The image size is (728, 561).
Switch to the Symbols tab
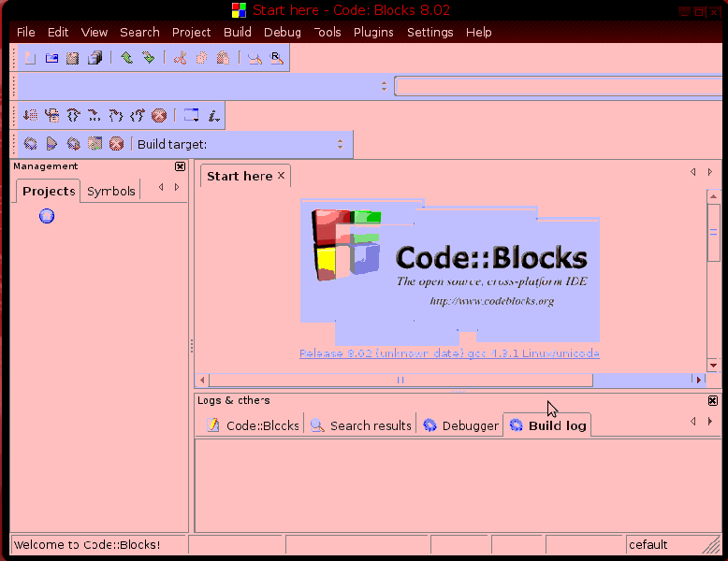[111, 191]
